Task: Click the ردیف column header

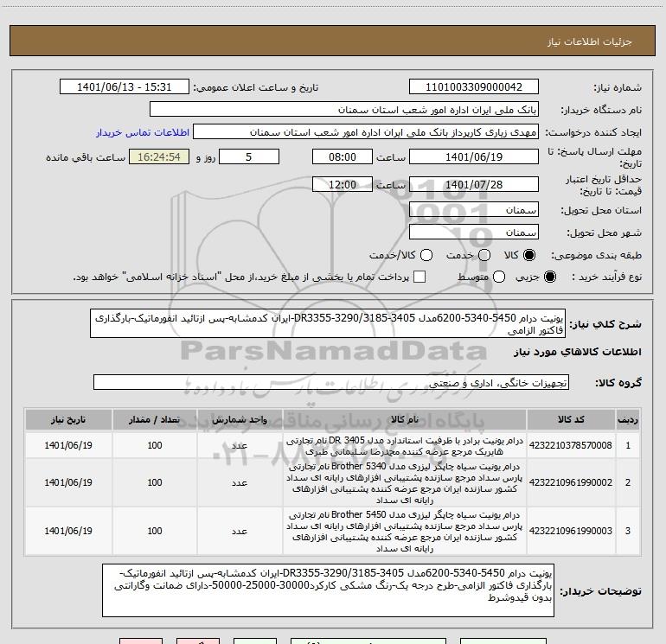Action: 628,419
